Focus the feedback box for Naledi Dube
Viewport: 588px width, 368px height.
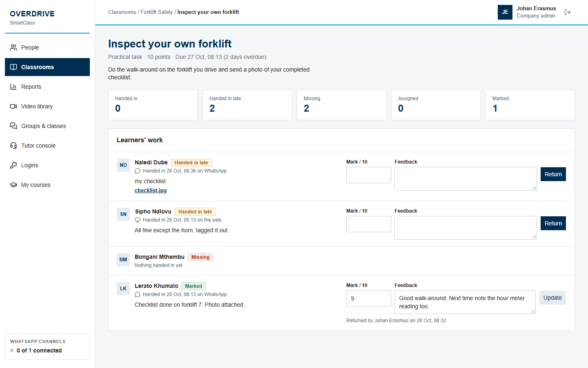click(x=465, y=179)
